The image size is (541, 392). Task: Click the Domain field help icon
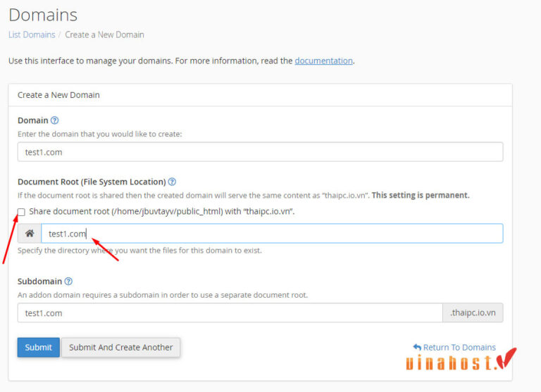coord(55,120)
